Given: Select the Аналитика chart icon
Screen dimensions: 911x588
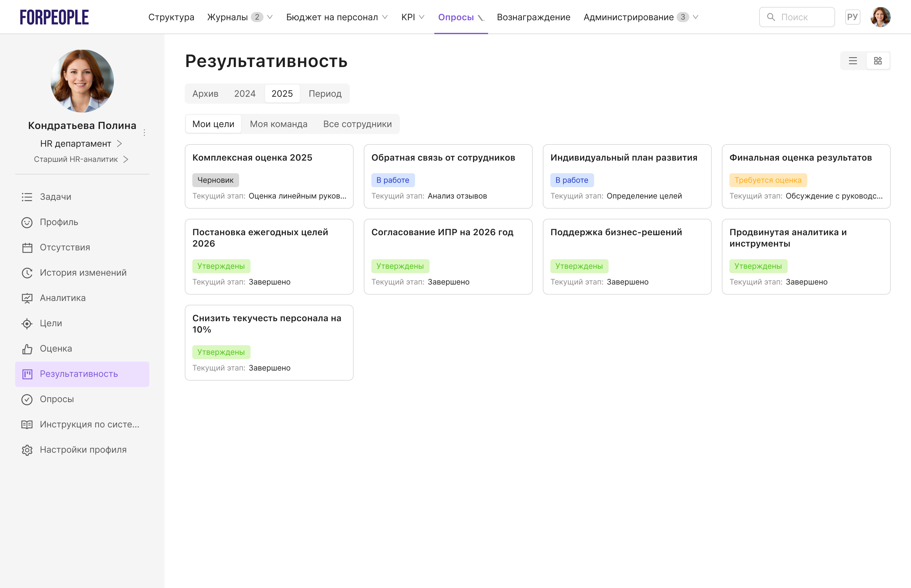Looking at the screenshot, I should coord(27,298).
